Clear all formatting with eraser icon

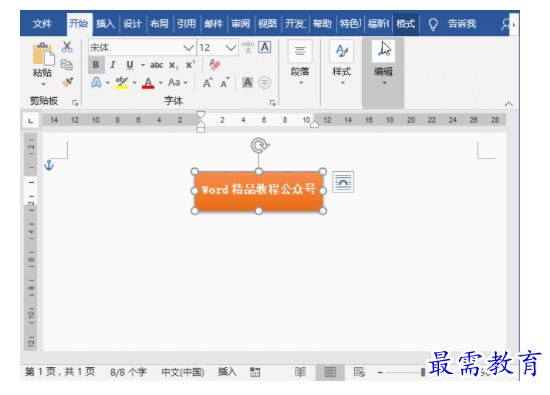[x=214, y=65]
